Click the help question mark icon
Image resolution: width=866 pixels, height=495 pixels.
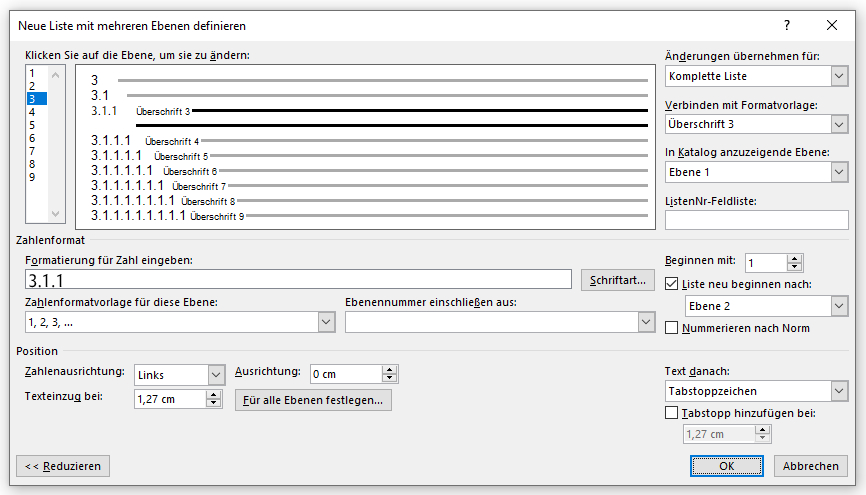click(786, 25)
